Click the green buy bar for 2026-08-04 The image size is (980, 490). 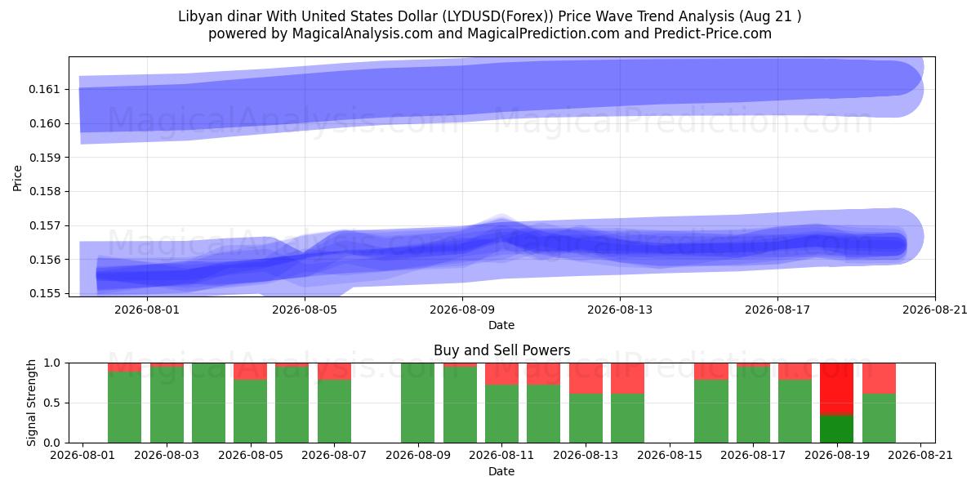(208, 403)
